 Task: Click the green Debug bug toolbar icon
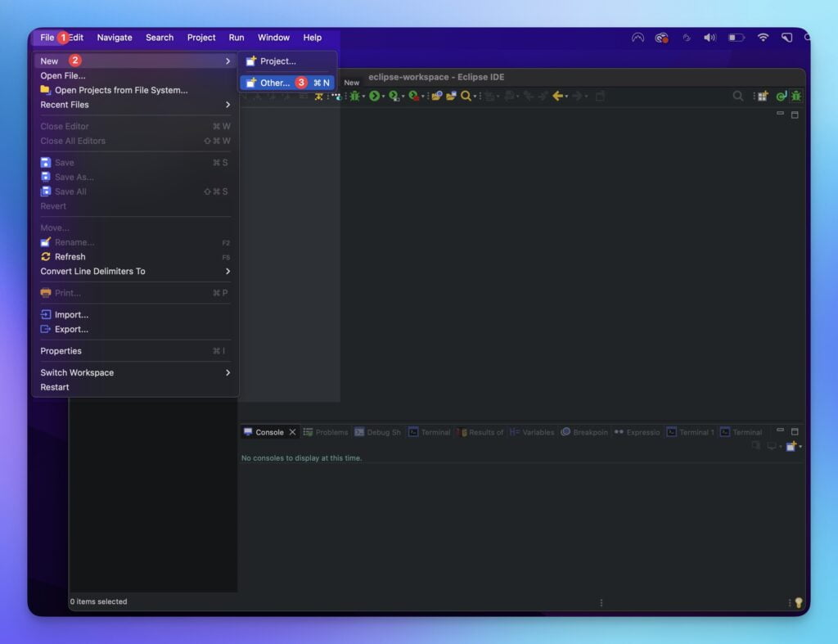(354, 97)
